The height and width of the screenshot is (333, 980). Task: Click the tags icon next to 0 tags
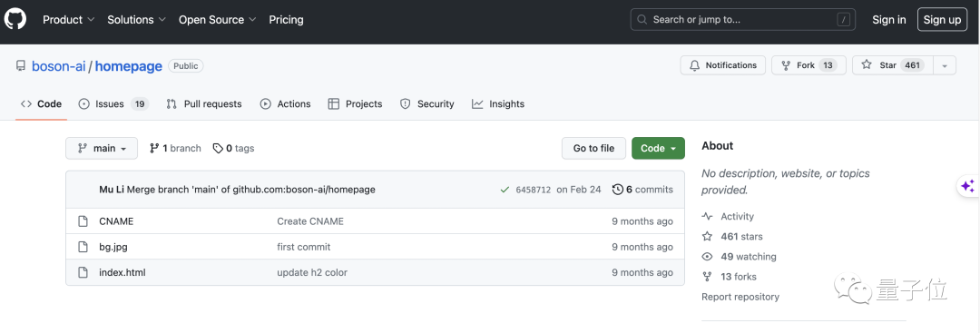tap(218, 149)
